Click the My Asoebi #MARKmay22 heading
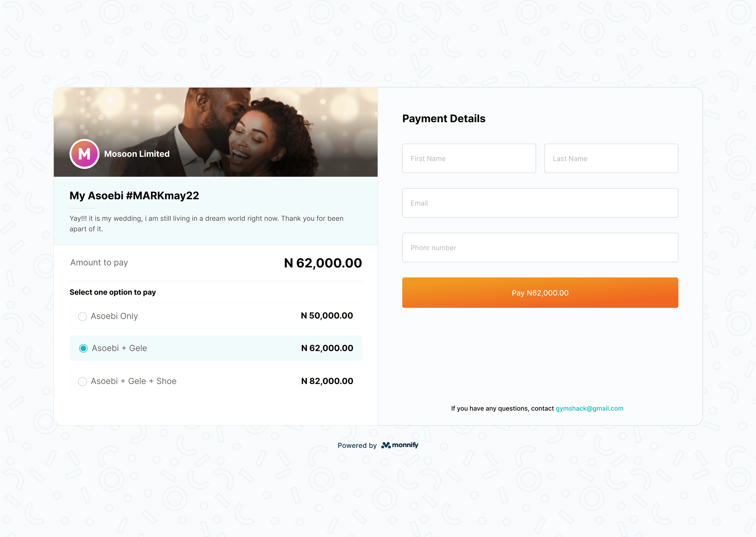This screenshot has width=756, height=537. [134, 195]
